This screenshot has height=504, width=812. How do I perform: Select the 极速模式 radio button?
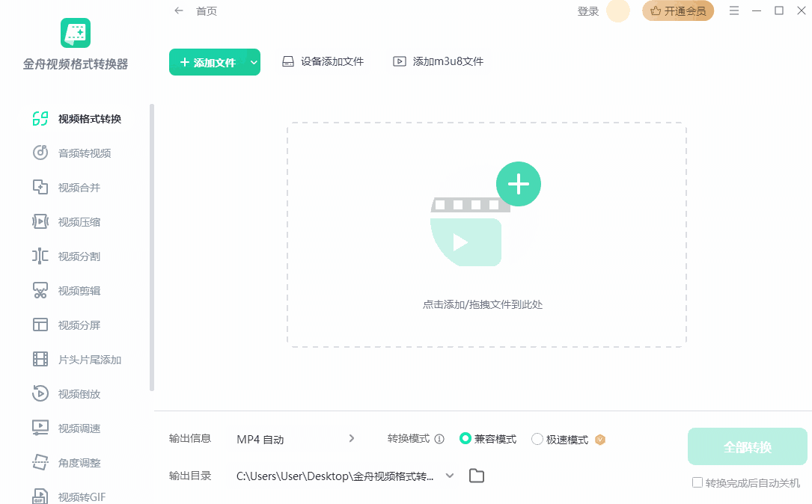click(537, 439)
